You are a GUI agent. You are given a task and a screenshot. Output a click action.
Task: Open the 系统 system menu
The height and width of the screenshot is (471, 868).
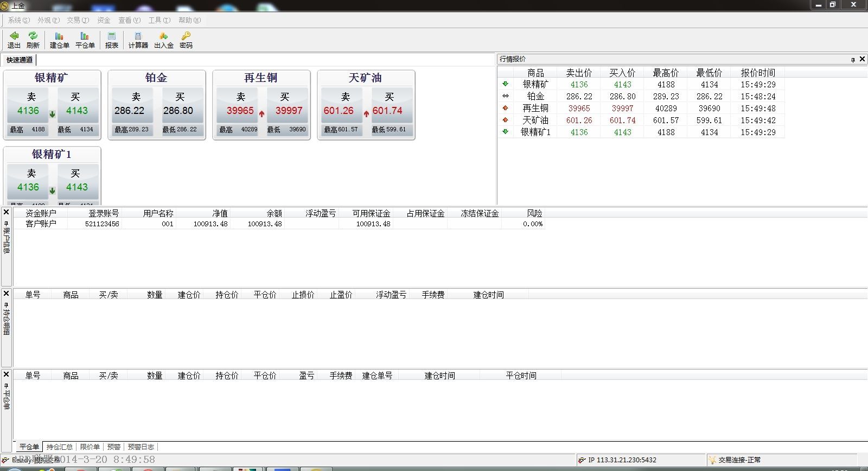(x=18, y=20)
